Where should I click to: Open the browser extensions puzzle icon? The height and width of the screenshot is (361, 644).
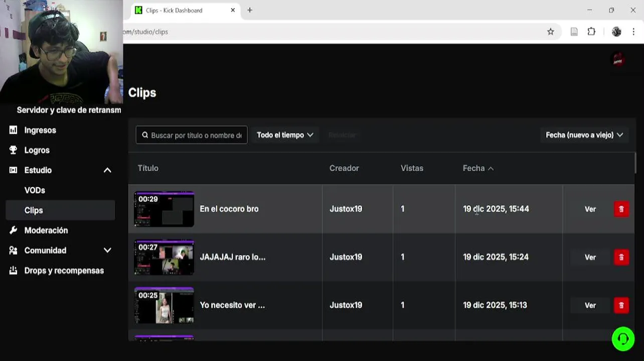(591, 32)
